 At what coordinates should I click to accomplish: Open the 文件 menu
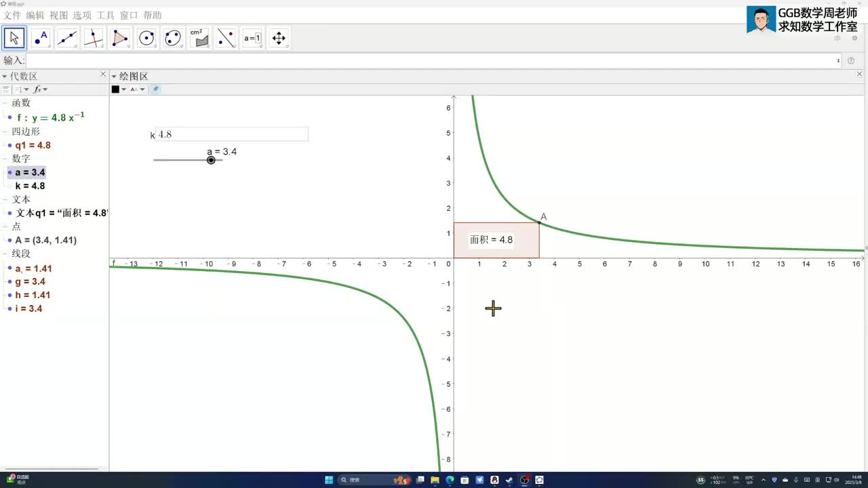[x=12, y=16]
